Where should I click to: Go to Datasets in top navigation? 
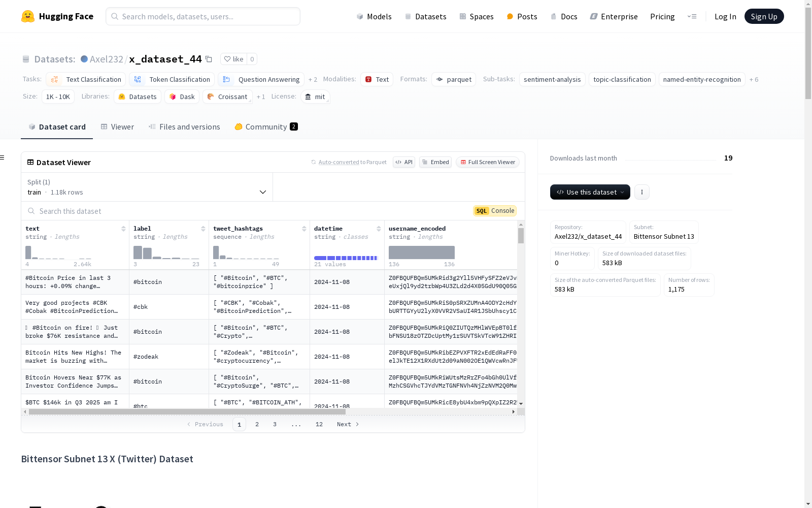[x=425, y=16]
